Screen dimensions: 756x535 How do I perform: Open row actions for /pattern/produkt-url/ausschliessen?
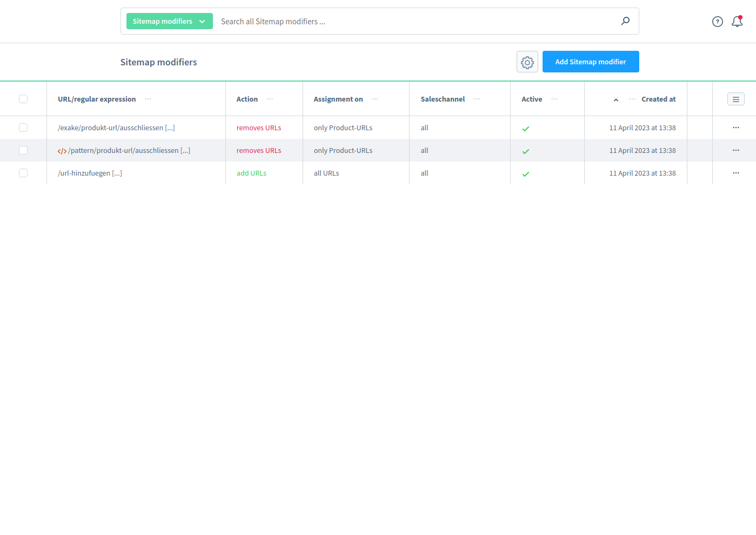[736, 150]
